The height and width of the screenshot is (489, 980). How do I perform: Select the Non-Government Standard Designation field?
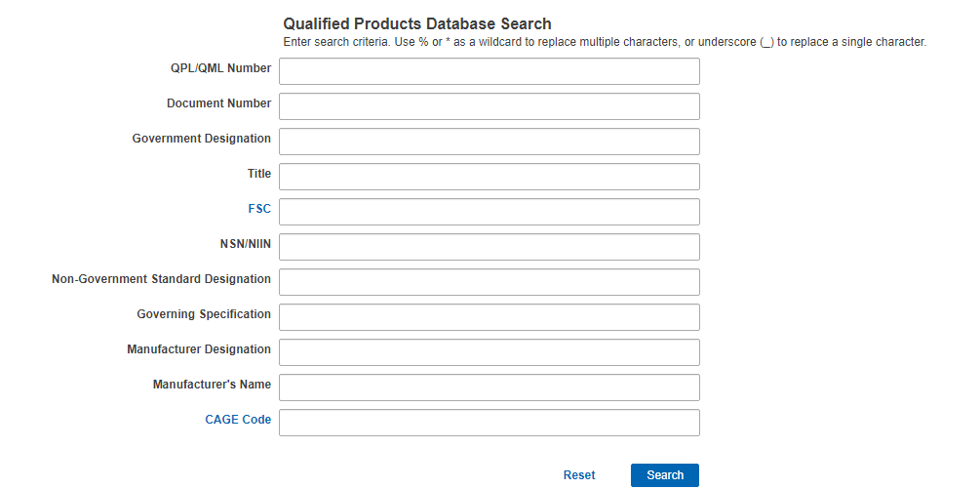pyautogui.click(x=490, y=282)
